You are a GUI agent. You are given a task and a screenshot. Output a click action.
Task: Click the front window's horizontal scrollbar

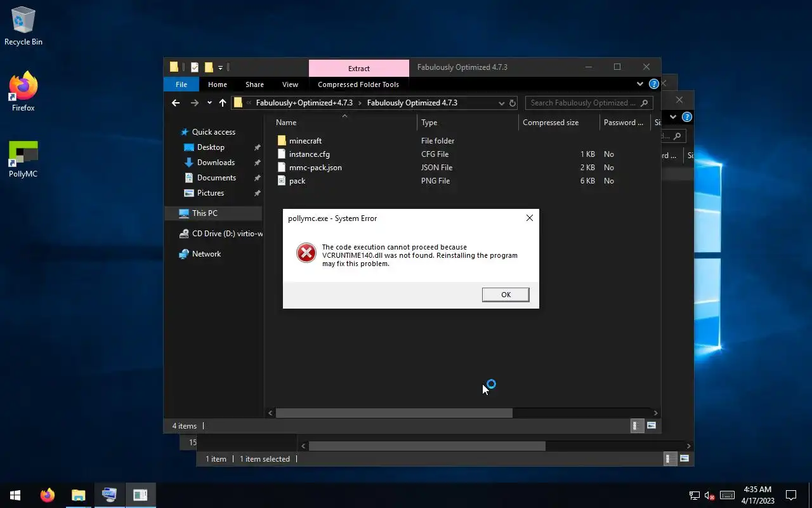click(394, 413)
